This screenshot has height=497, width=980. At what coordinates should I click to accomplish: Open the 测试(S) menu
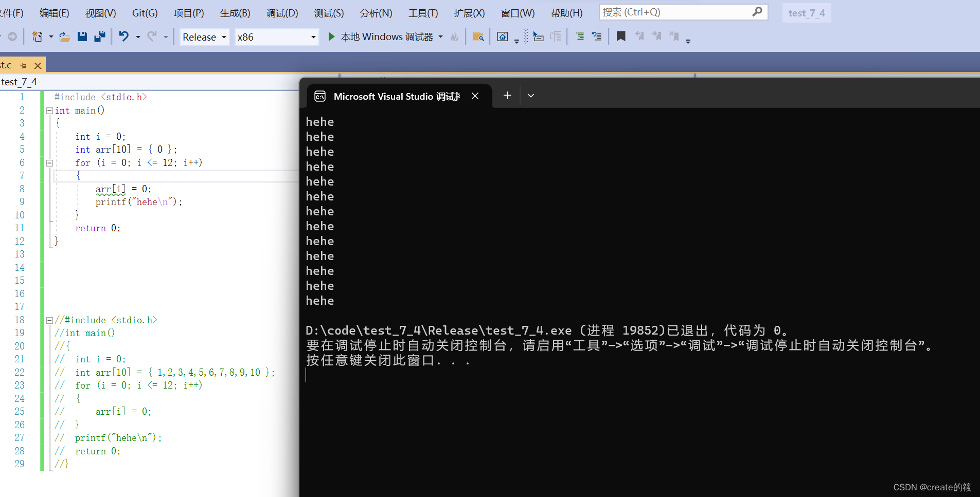pyautogui.click(x=329, y=13)
